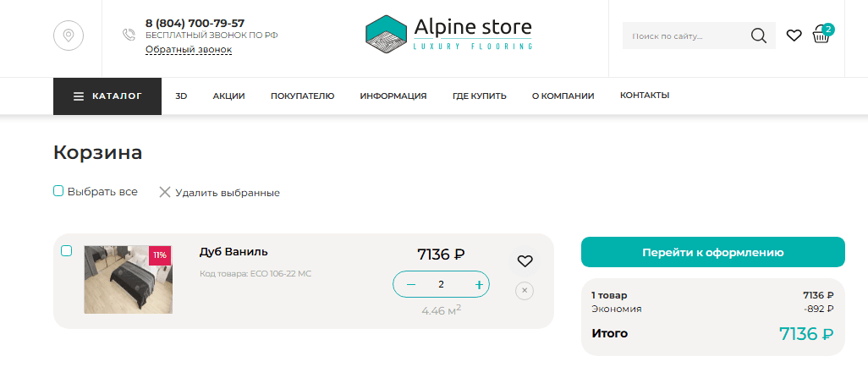Click the phone handset icon

tap(129, 35)
